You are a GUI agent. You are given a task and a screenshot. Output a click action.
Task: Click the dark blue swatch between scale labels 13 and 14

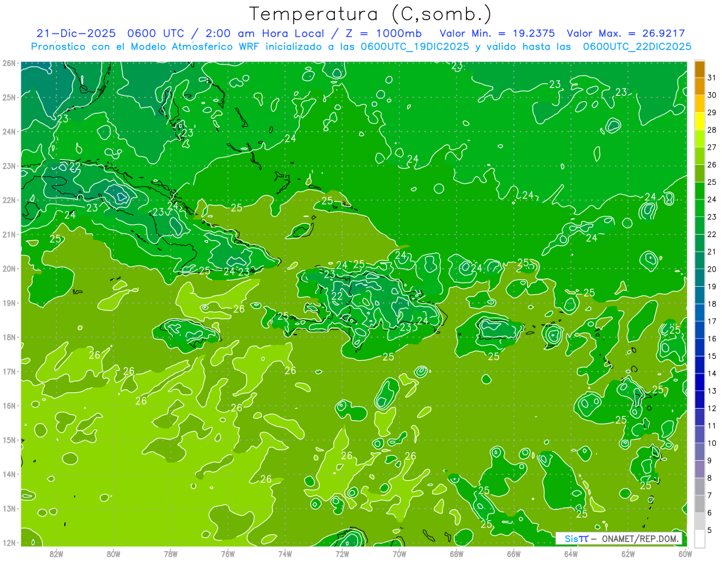click(699, 382)
